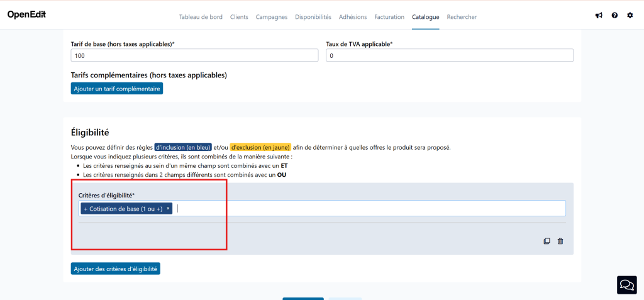Go to Tableau de bord tab

pyautogui.click(x=201, y=17)
